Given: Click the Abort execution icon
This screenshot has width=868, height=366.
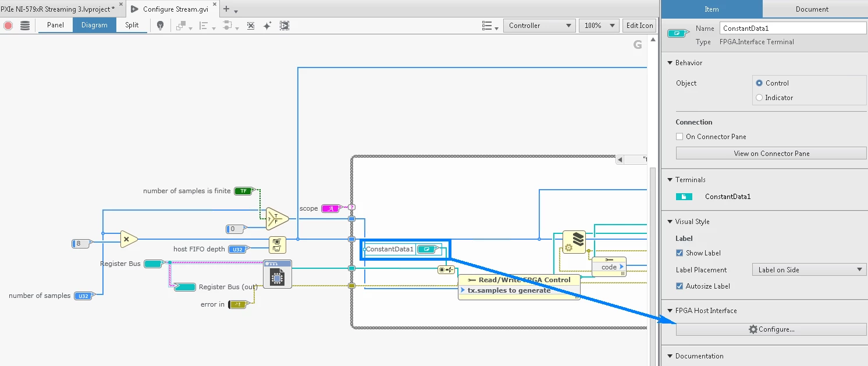Looking at the screenshot, I should click(x=8, y=25).
